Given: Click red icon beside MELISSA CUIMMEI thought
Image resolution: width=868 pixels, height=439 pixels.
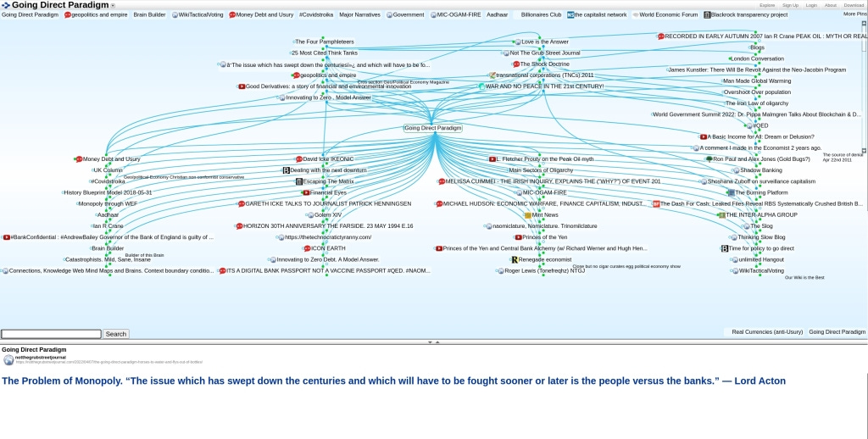Looking at the screenshot, I should (441, 181).
